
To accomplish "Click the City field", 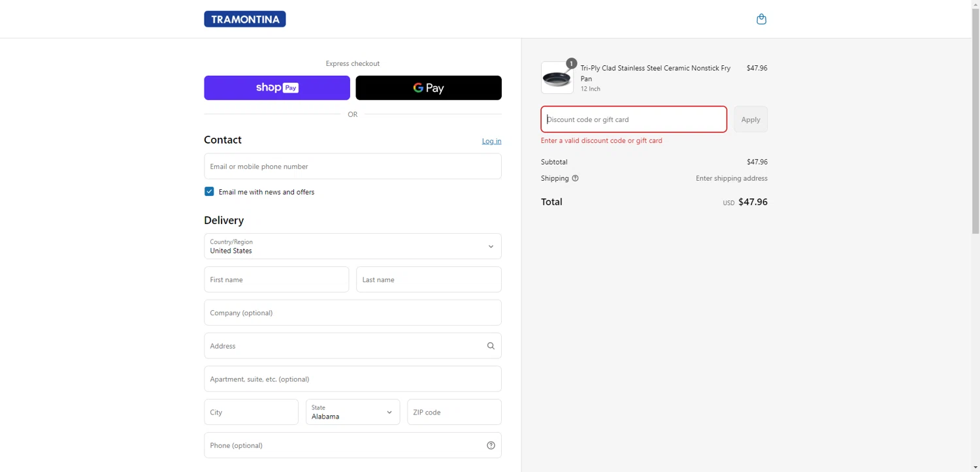I will pyautogui.click(x=251, y=412).
